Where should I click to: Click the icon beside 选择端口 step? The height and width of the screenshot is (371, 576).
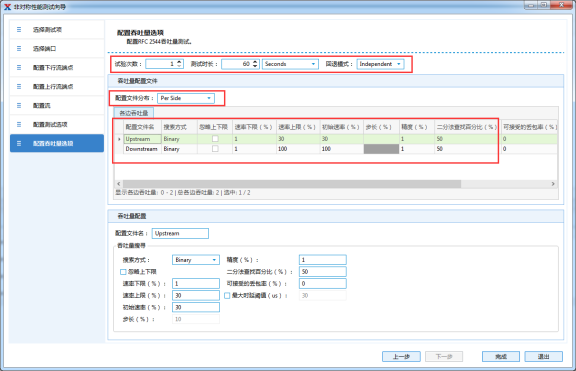tap(19, 48)
